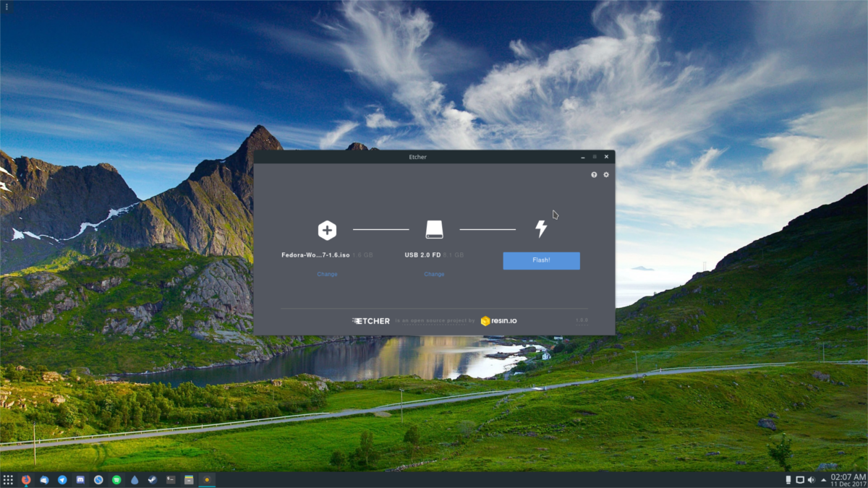
Task: Click the removable device tray icon
Action: pyautogui.click(x=788, y=479)
